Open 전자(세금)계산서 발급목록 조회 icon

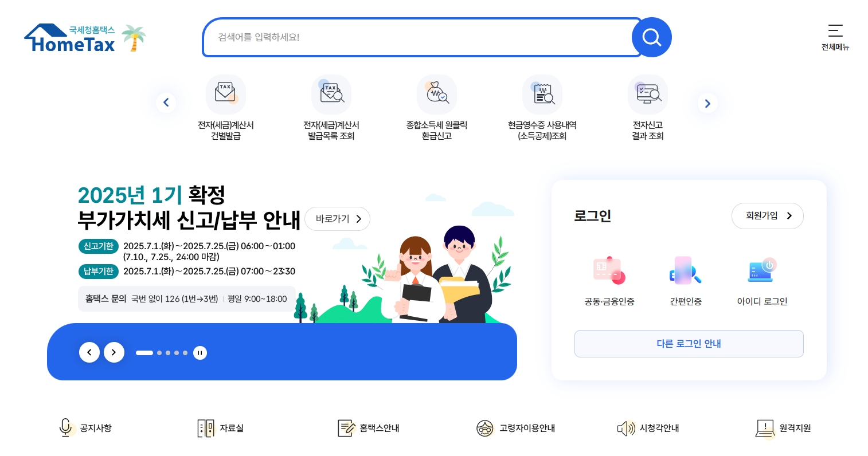click(x=331, y=95)
